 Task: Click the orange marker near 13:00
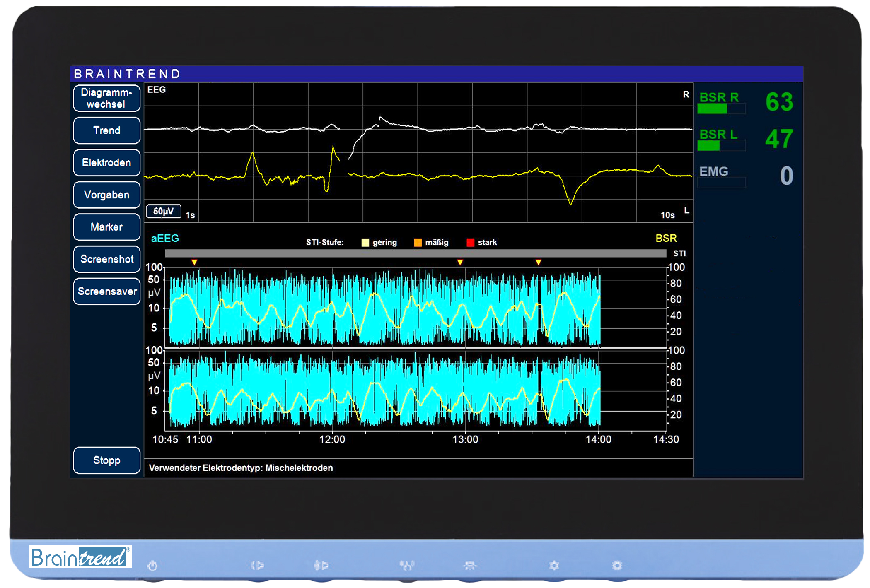click(x=460, y=262)
